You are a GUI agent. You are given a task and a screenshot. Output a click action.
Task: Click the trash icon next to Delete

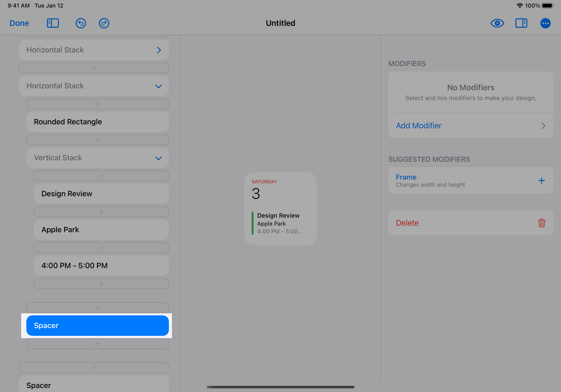[542, 223]
